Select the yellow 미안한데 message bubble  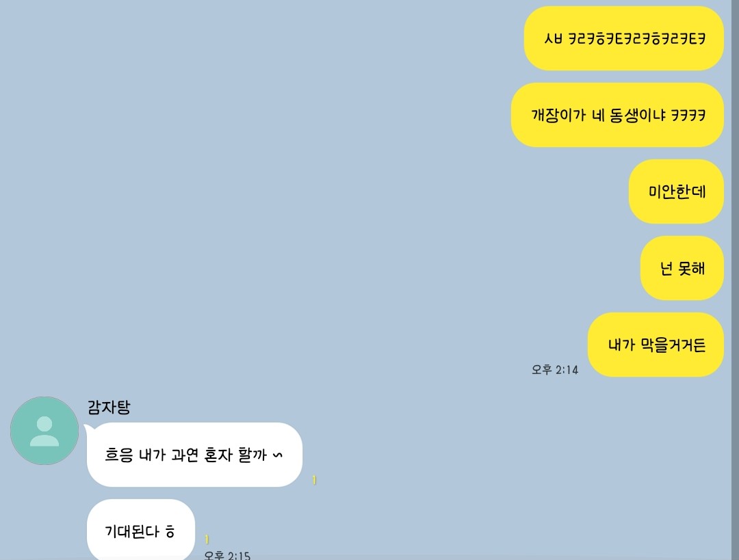(676, 191)
